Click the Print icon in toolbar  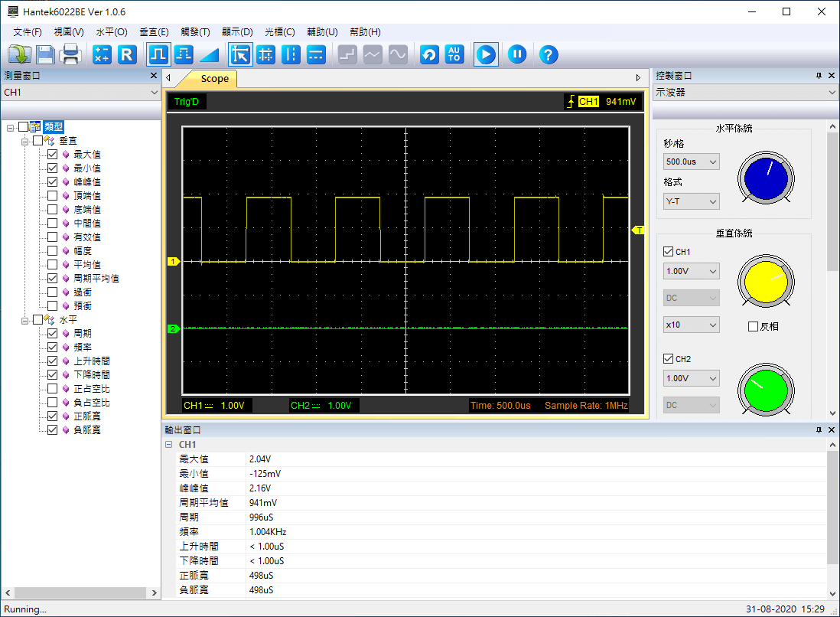(x=70, y=54)
